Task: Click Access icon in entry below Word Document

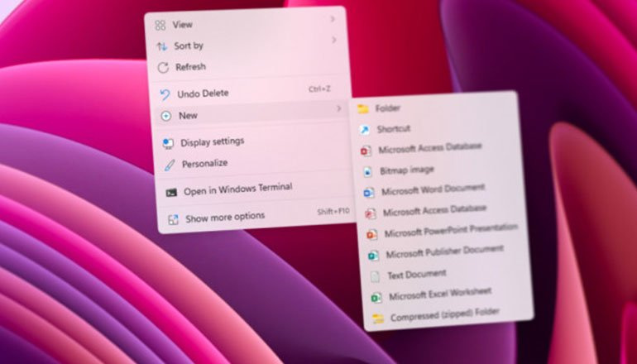Action: click(x=370, y=213)
